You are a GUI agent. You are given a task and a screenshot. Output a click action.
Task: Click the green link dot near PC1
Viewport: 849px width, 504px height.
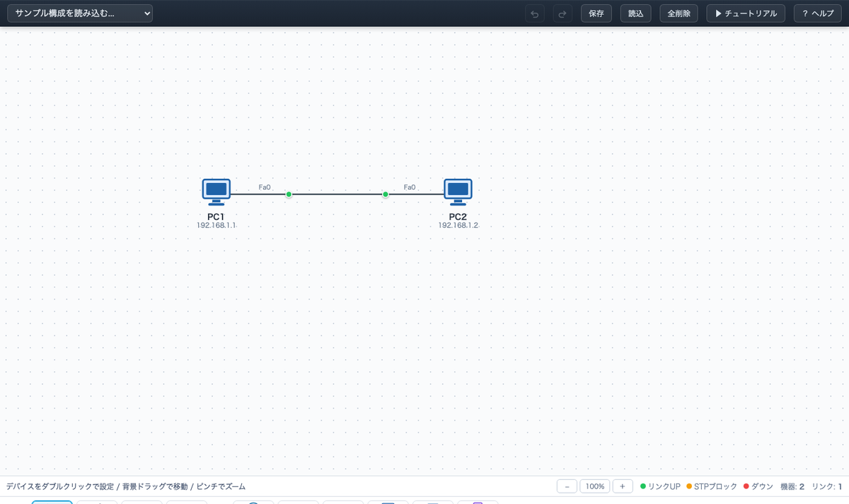point(289,194)
